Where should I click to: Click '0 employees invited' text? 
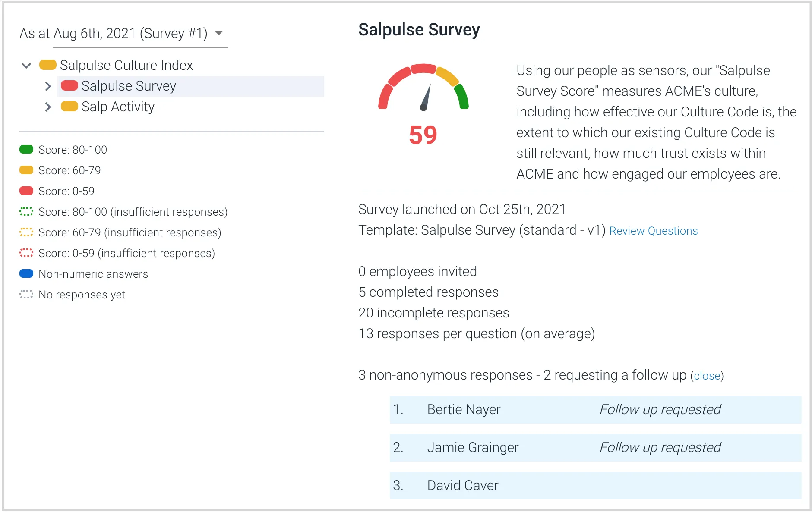417,272
